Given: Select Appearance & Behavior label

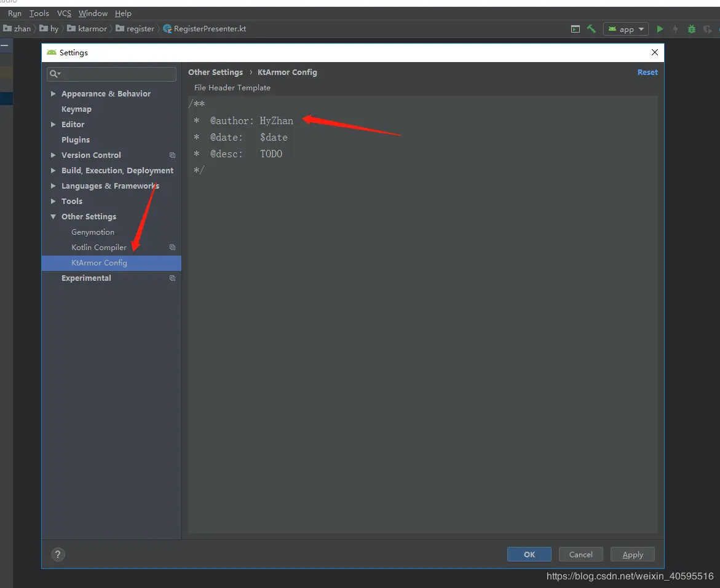Looking at the screenshot, I should (x=106, y=93).
